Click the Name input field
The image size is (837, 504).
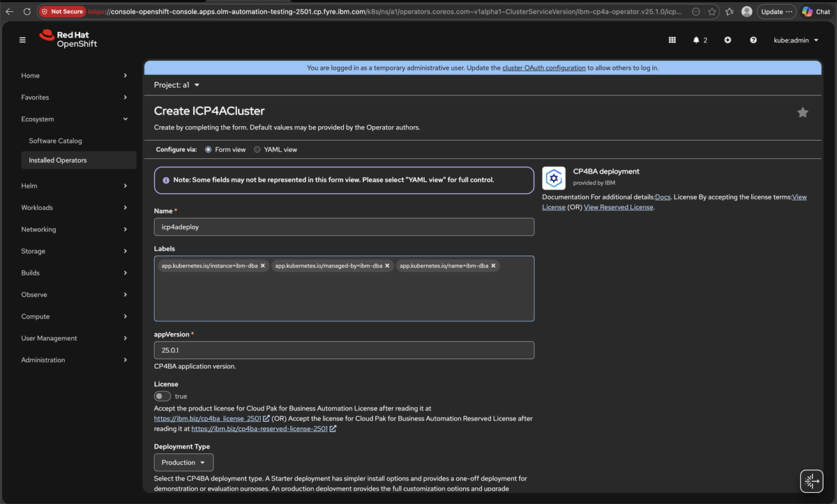(x=344, y=227)
